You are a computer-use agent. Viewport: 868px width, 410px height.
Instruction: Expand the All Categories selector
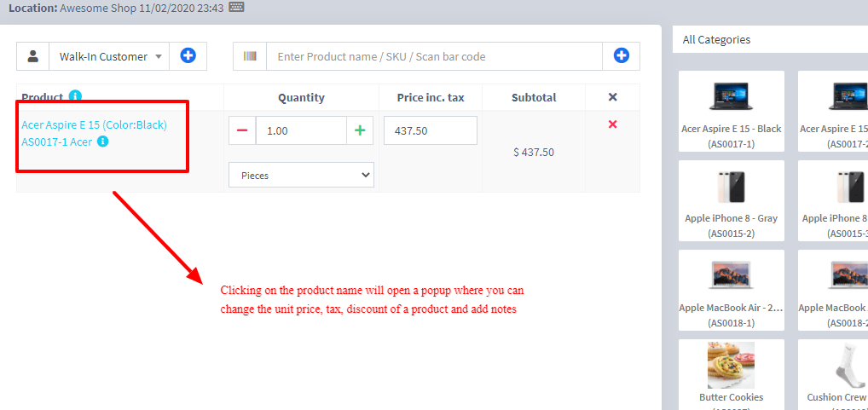tap(767, 39)
